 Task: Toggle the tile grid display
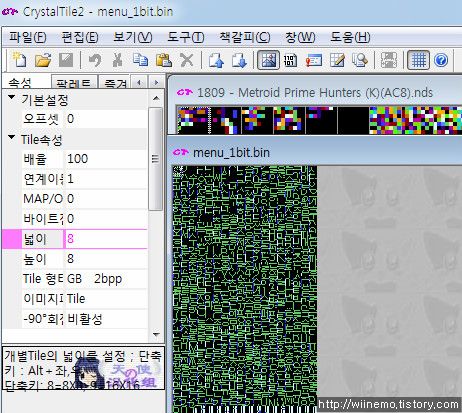[x=418, y=60]
